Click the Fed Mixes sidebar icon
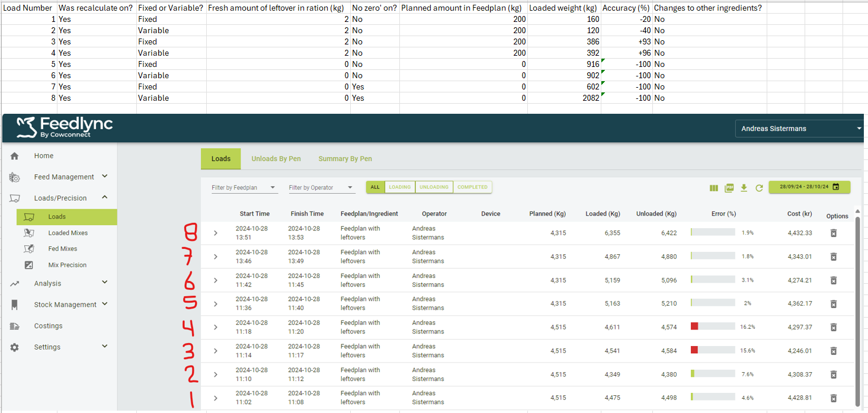The width and height of the screenshot is (868, 413). coord(28,249)
